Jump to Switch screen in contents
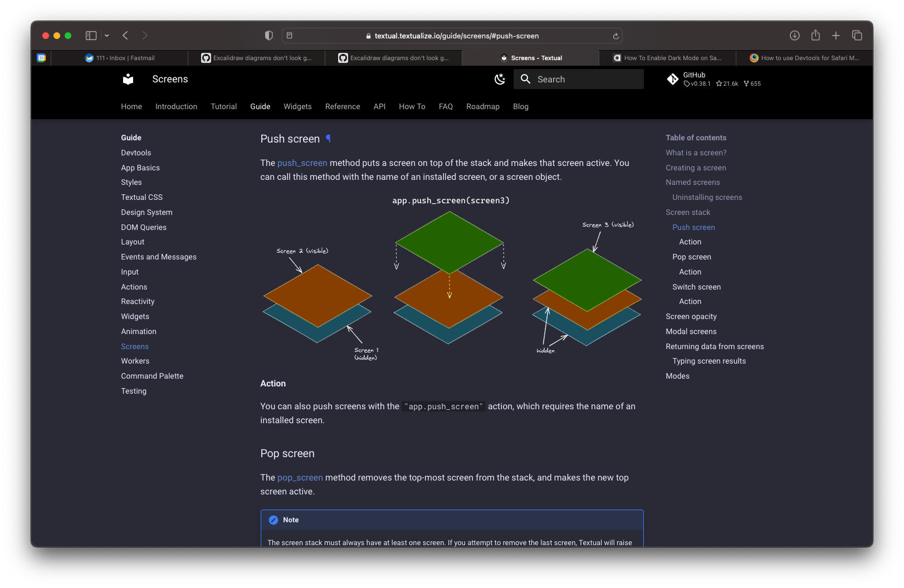Viewport: 904px width, 588px height. pyautogui.click(x=697, y=287)
